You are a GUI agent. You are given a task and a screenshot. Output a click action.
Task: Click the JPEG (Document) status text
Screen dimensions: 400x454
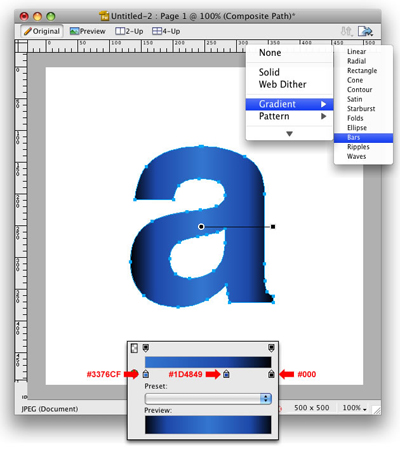point(50,409)
